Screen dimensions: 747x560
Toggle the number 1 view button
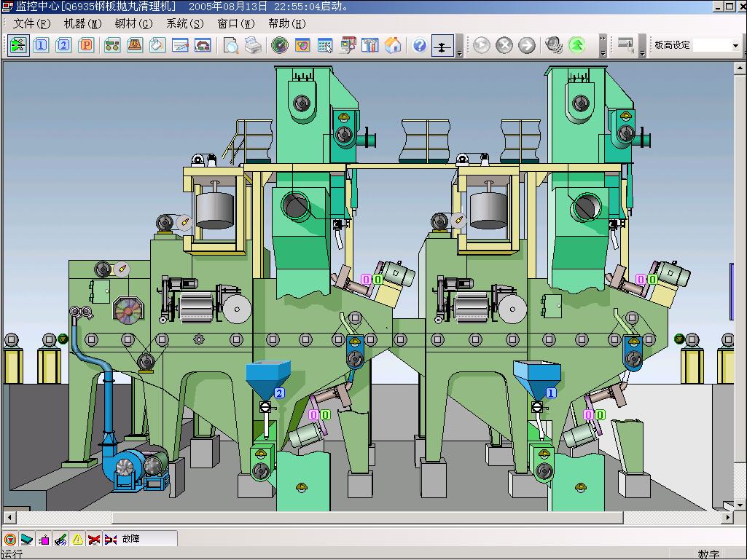(41, 46)
